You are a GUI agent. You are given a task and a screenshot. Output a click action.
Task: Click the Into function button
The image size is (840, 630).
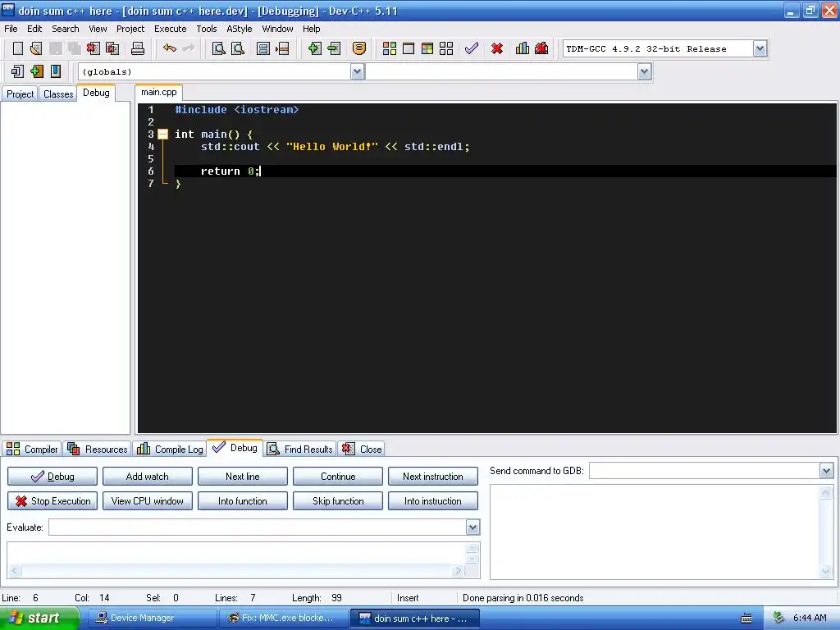tap(243, 501)
